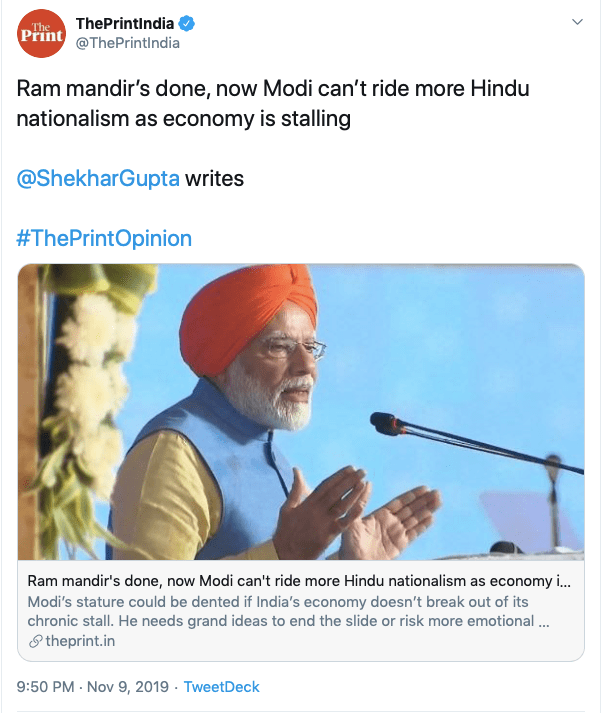This screenshot has height=713, width=601.
Task: Click the link chain icon beside theprint.in
Action: (36, 641)
